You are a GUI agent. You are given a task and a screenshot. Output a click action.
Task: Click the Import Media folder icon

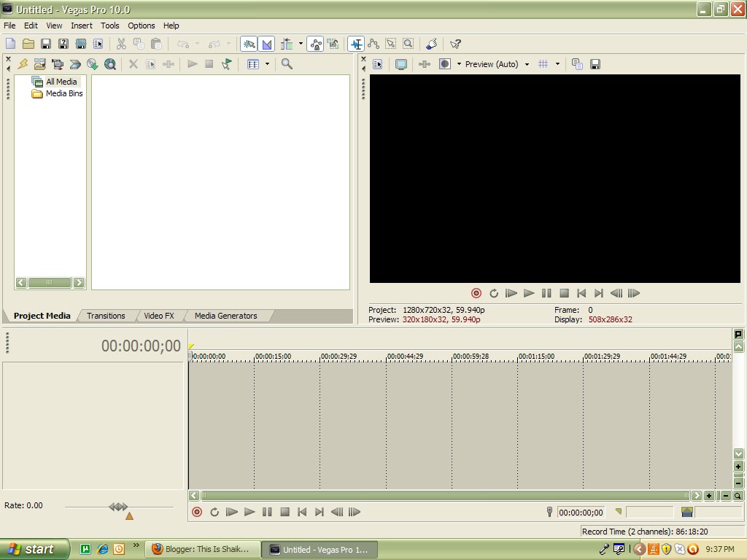[x=40, y=64]
